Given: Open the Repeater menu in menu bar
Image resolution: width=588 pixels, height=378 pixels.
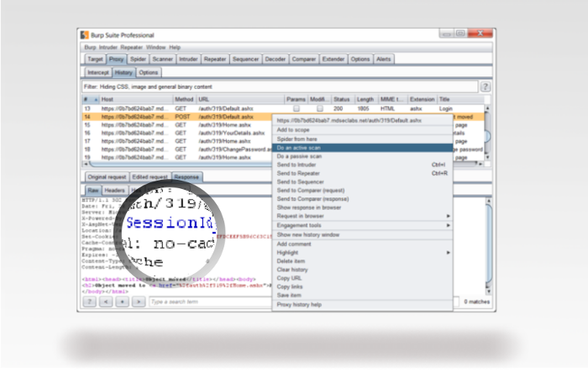Looking at the screenshot, I should (131, 47).
